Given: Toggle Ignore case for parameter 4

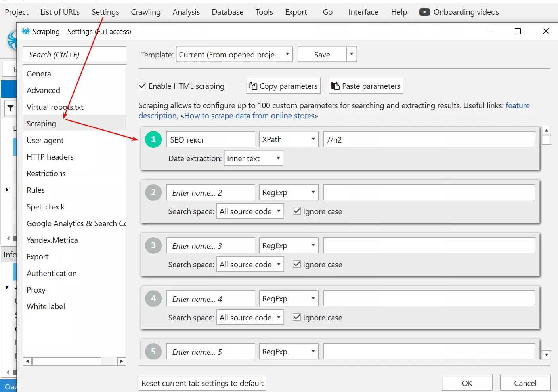Looking at the screenshot, I should point(296,317).
